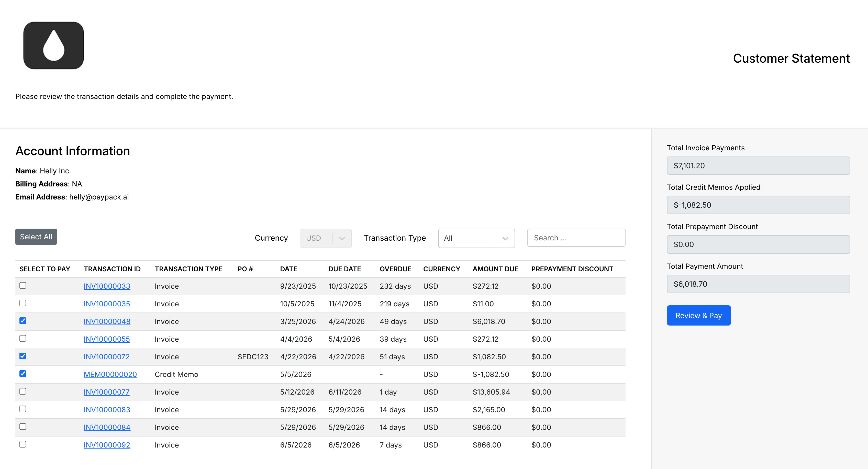Click the Review & Pay button
This screenshot has height=469, width=868.
coord(698,315)
